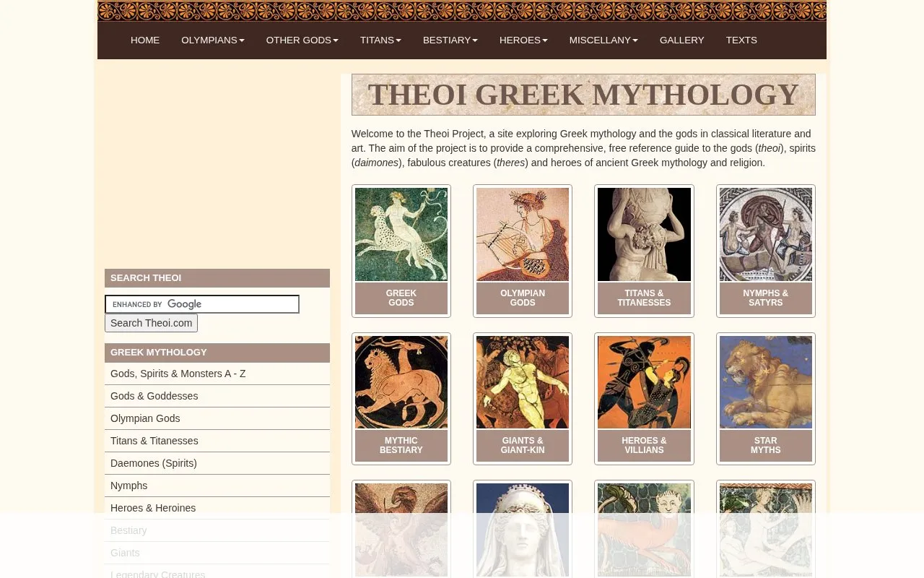Open the Greek Gods mosaic thumbnail

[x=401, y=234]
